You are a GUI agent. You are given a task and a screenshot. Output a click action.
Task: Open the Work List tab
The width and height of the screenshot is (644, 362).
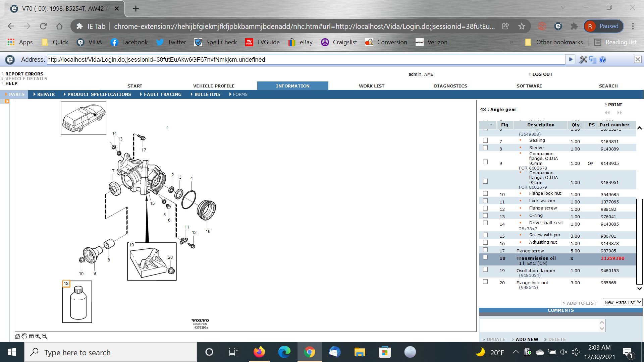coord(372,86)
